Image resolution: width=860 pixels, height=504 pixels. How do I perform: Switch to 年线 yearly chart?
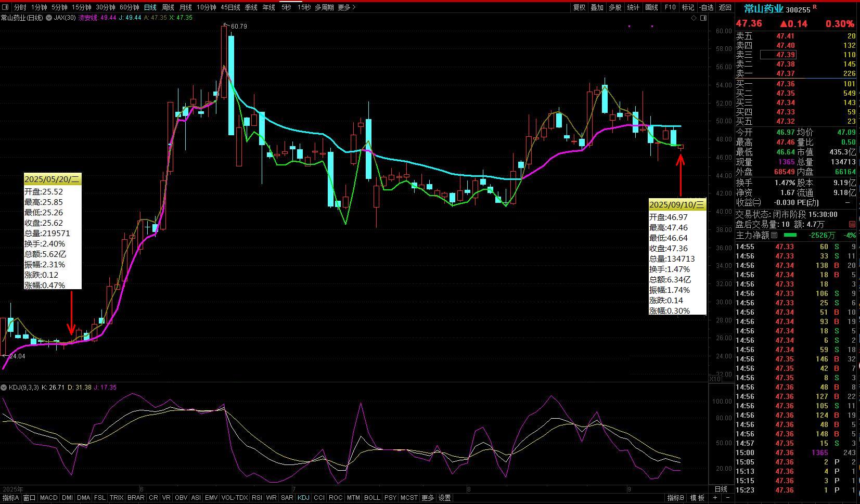click(269, 7)
